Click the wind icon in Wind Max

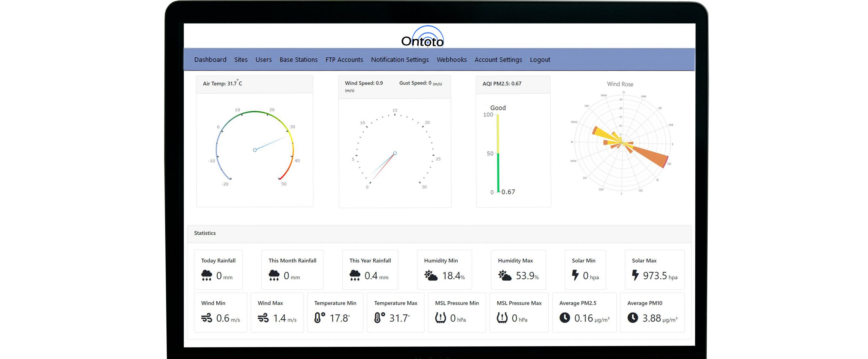click(263, 318)
